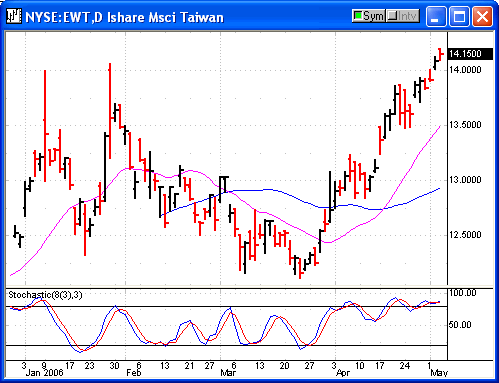This screenshot has width=499, height=383.
Task: Click the Jan 2006 date axis label
Action: coord(44,373)
